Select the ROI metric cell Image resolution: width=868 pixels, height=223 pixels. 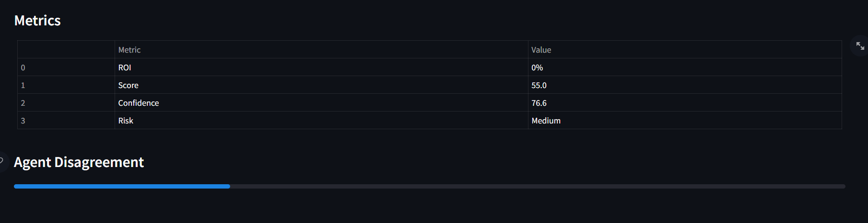tap(321, 67)
